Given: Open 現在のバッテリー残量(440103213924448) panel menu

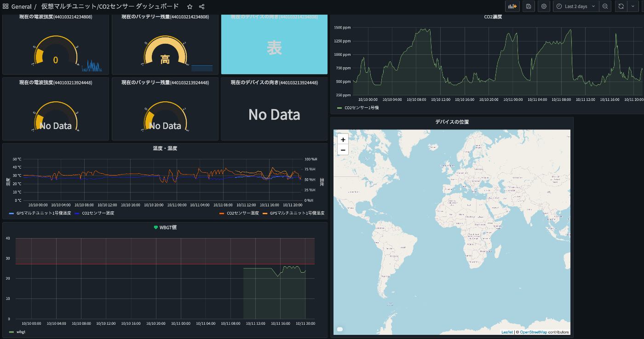Looking at the screenshot, I should click(x=165, y=83).
